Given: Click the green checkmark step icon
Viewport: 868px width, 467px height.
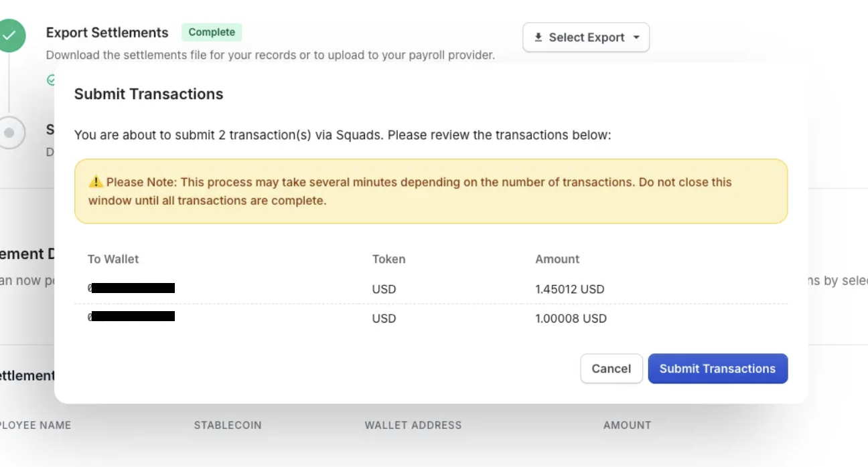Looking at the screenshot, I should (9, 35).
